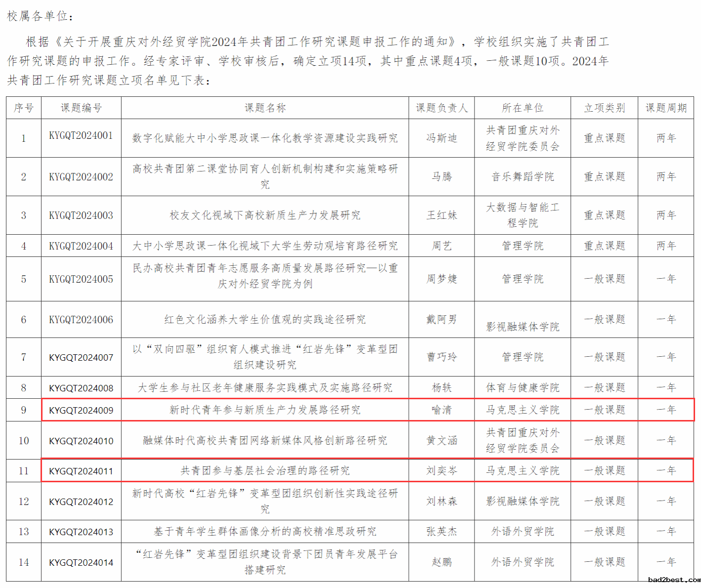Click unit 体育与健康学院

click(x=523, y=388)
